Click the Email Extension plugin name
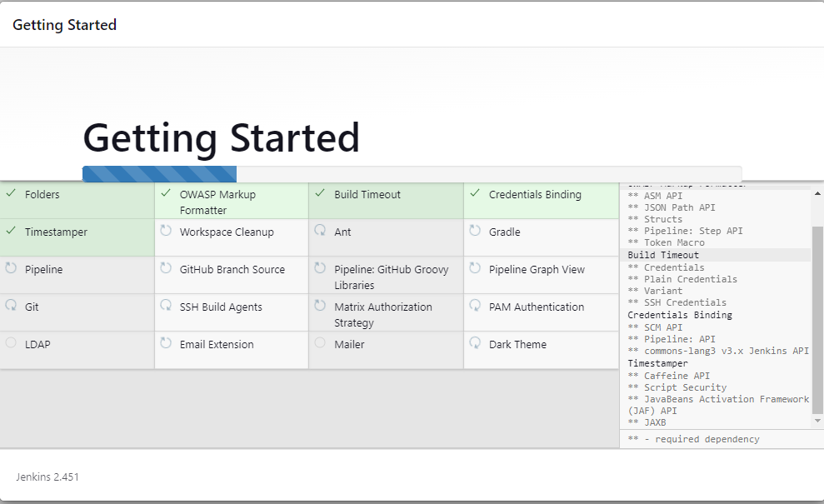The height and width of the screenshot is (504, 824). 217,344
